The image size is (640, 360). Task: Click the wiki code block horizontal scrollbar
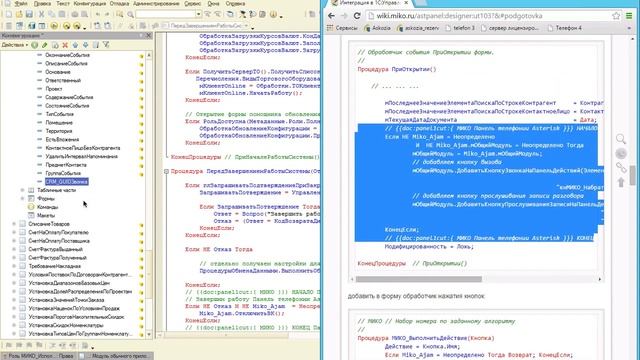tap(418, 279)
